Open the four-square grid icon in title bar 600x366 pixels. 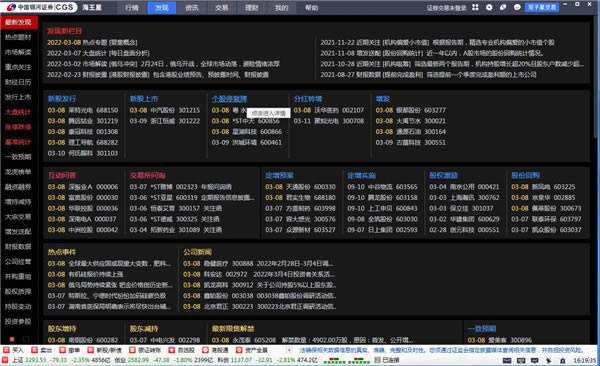475,7
